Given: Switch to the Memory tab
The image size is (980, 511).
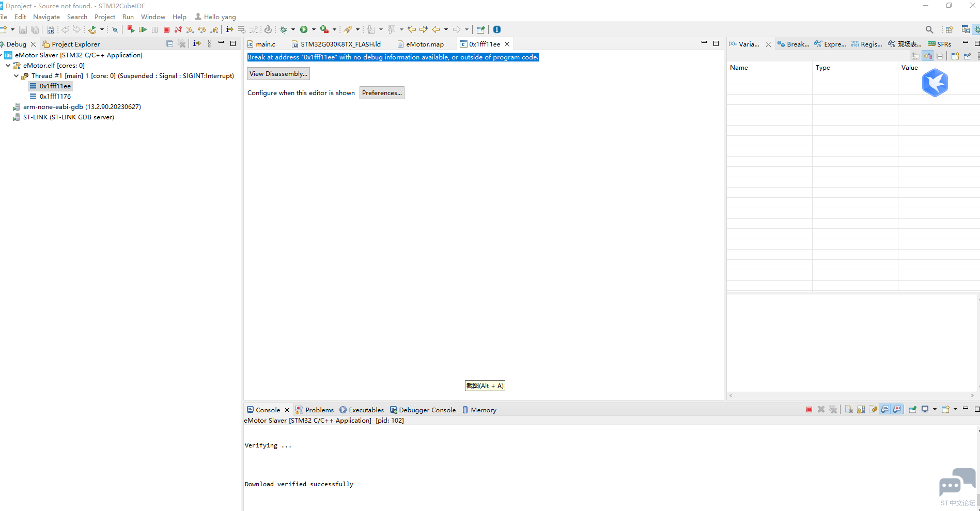Looking at the screenshot, I should click(479, 410).
